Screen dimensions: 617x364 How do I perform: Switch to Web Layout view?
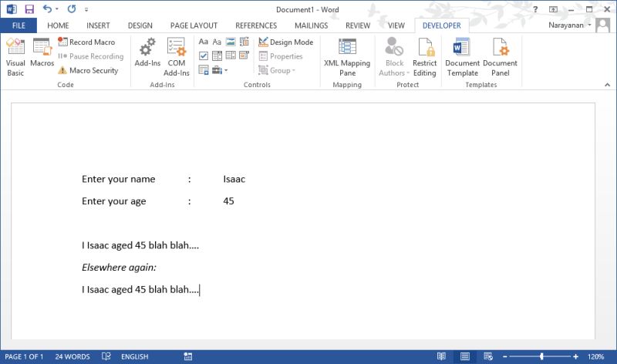tap(488, 356)
